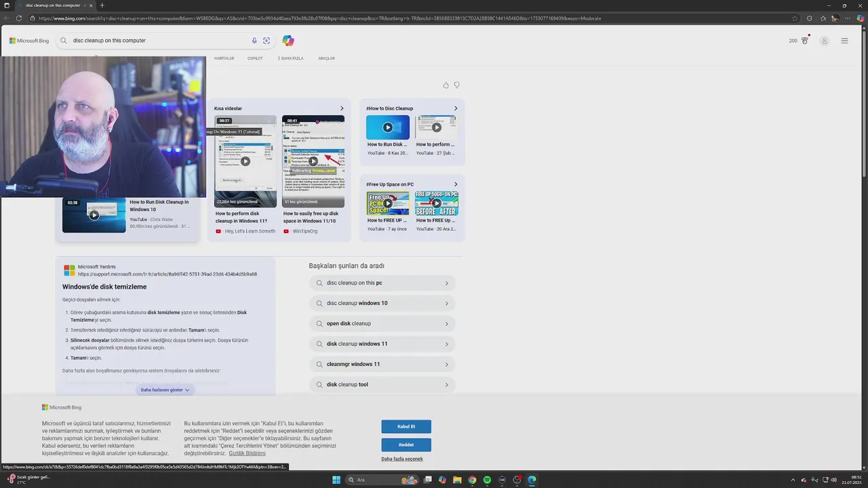Open the 'Windows'de disk temizleme' heading link
This screenshot has width=868, height=488.
click(104, 287)
